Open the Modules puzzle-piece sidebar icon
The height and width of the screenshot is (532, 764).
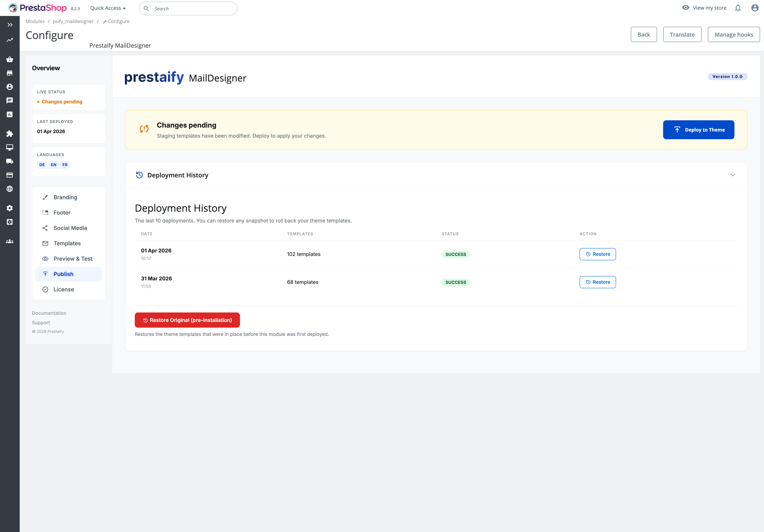(10, 134)
